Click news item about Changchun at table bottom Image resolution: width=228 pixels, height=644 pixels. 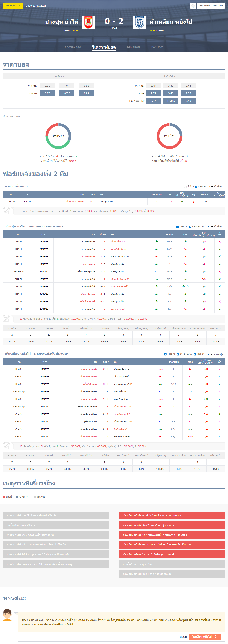(x=56, y=515)
